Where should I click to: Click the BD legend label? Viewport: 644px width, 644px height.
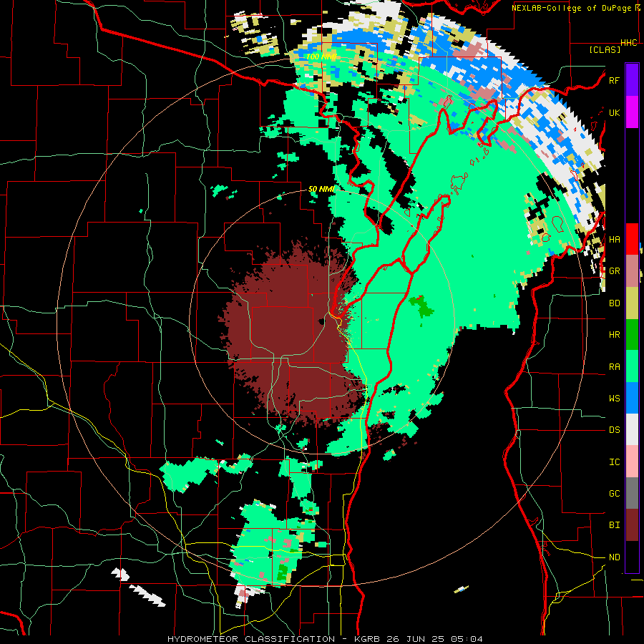[614, 303]
